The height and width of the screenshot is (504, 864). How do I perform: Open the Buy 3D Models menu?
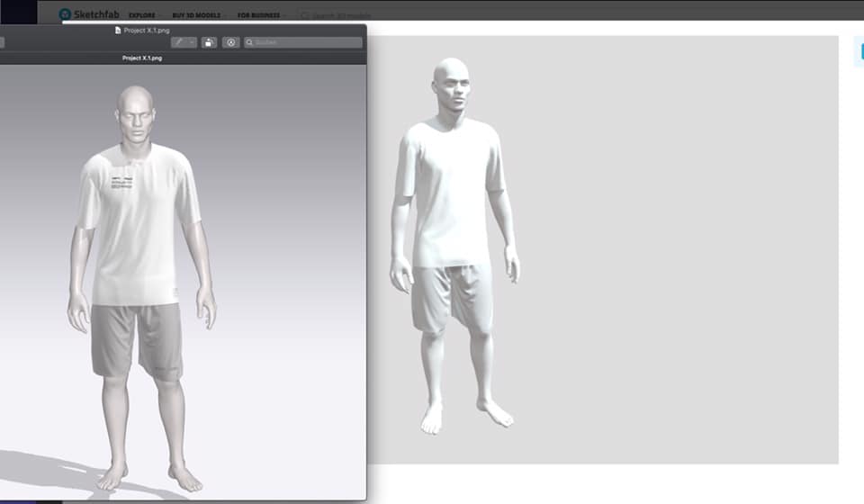(200, 15)
